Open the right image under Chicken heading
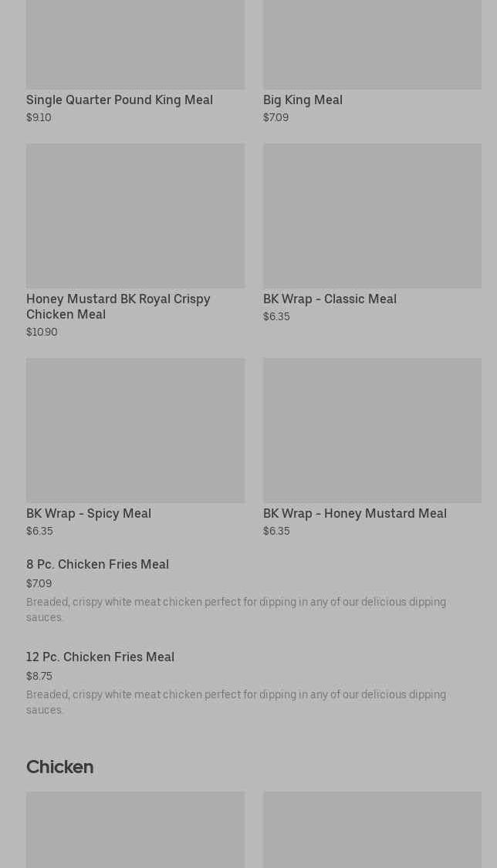This screenshot has width=497, height=868. (372, 829)
